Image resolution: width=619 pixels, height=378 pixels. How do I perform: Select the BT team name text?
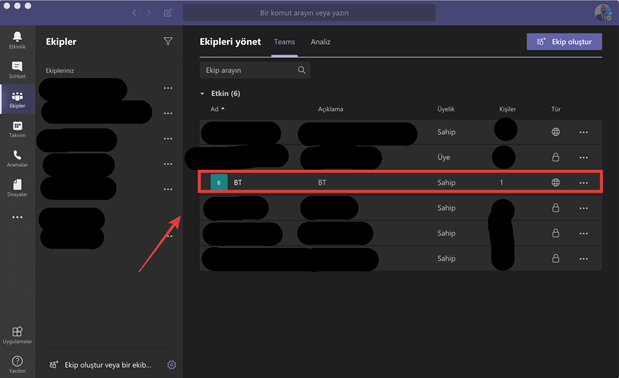(238, 182)
